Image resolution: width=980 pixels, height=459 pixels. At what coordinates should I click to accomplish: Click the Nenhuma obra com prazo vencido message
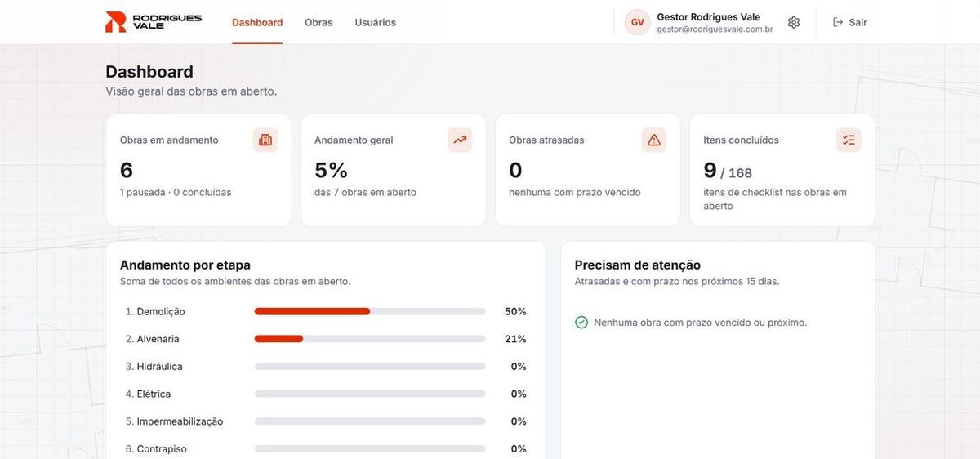point(701,323)
